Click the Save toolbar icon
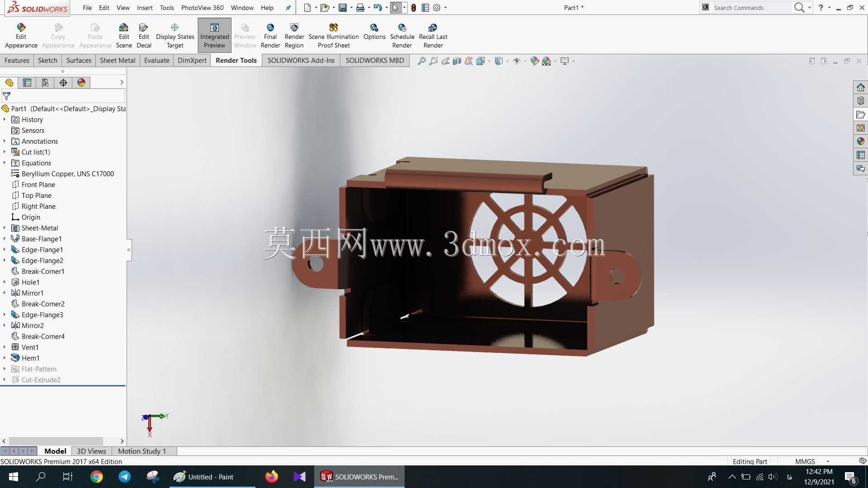 pos(343,8)
